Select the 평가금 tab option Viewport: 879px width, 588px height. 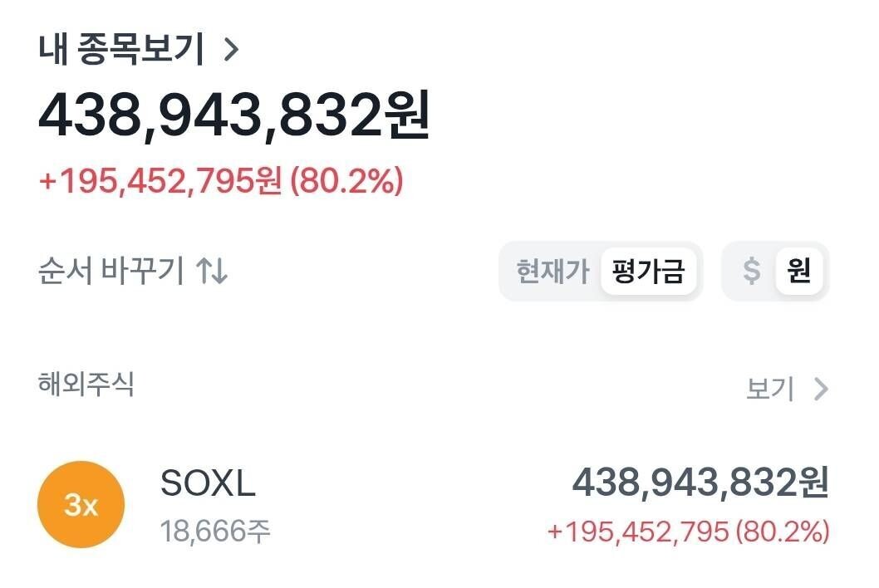651,272
